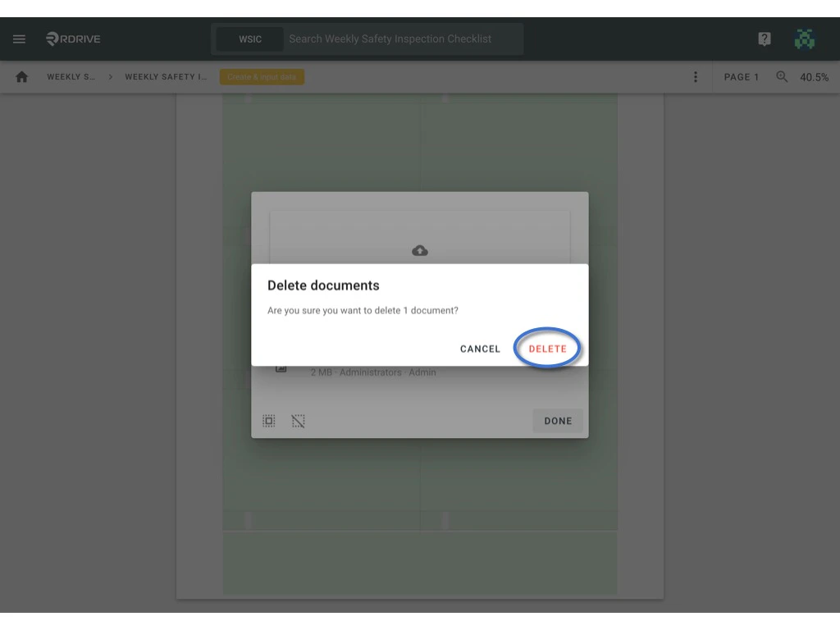Image resolution: width=840 pixels, height=630 pixels.
Task: Click the zoom magnifier icon
Action: 782,76
